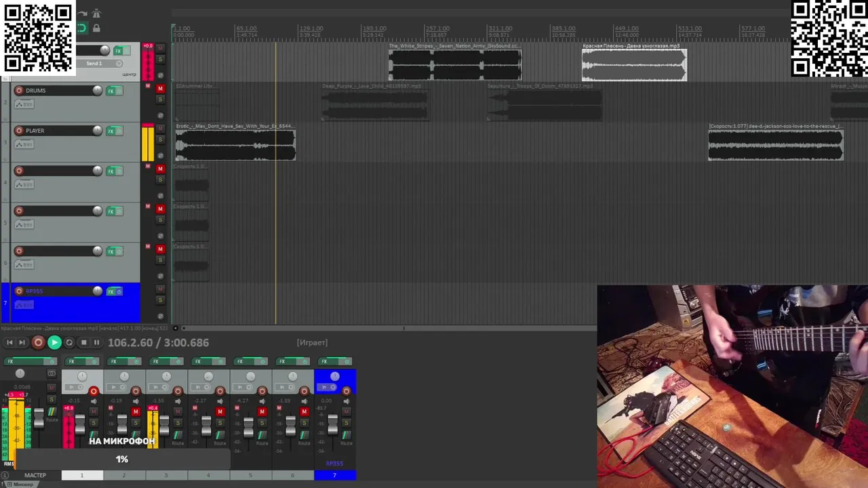
Task: Arm record on mixer strip 5
Action: pyautogui.click(x=262, y=391)
